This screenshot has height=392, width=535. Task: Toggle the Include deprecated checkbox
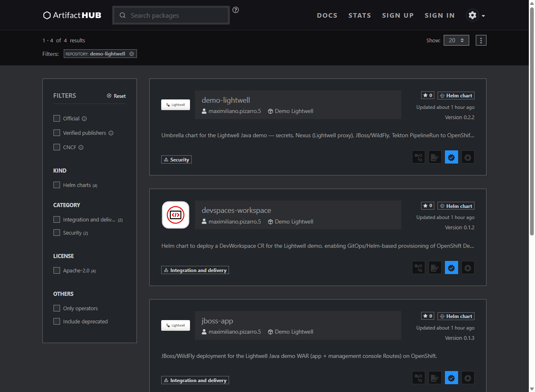click(x=57, y=321)
